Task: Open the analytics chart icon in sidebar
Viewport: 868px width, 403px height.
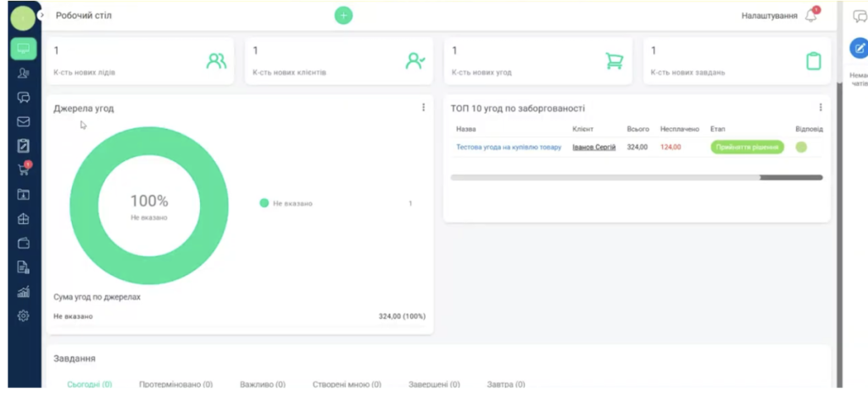Action: (24, 292)
